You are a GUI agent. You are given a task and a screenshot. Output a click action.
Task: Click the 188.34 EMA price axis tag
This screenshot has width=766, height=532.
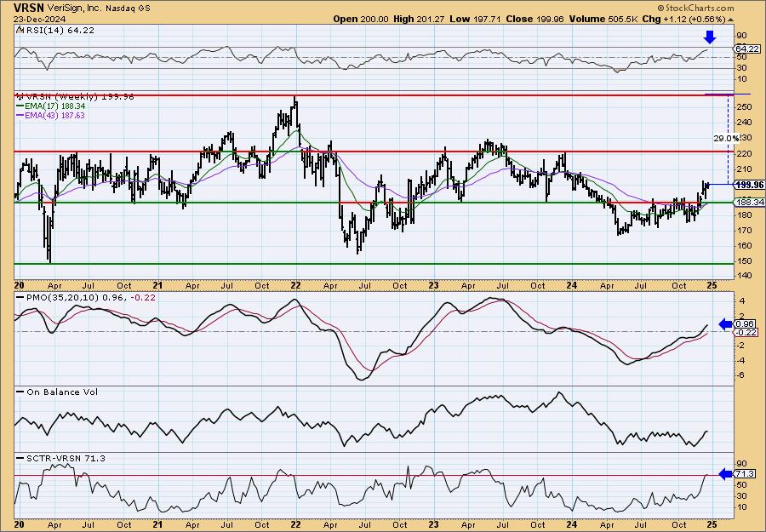(750, 202)
